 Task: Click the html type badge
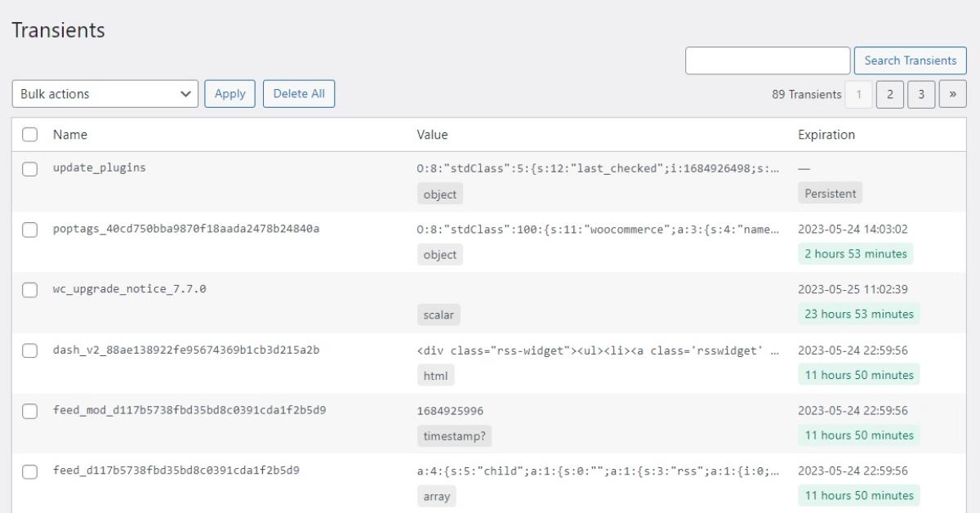click(435, 375)
